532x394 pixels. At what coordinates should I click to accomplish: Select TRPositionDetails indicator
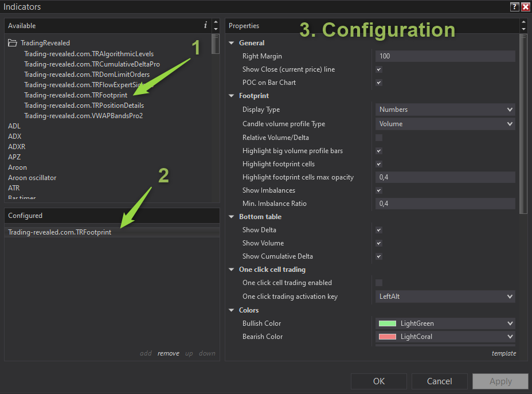84,106
